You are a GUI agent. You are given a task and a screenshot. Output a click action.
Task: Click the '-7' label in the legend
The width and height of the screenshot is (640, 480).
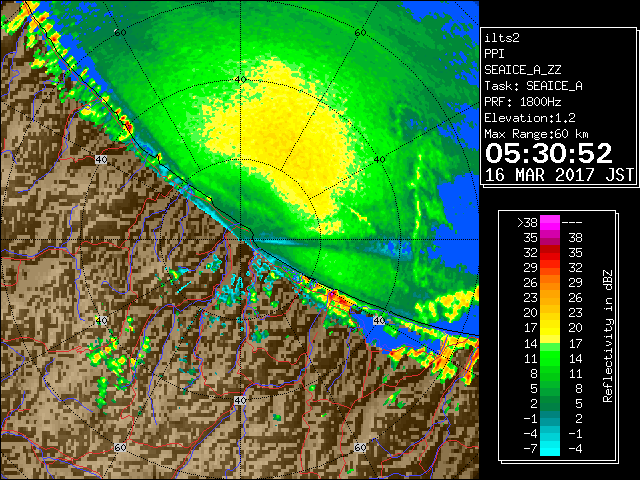point(530,449)
